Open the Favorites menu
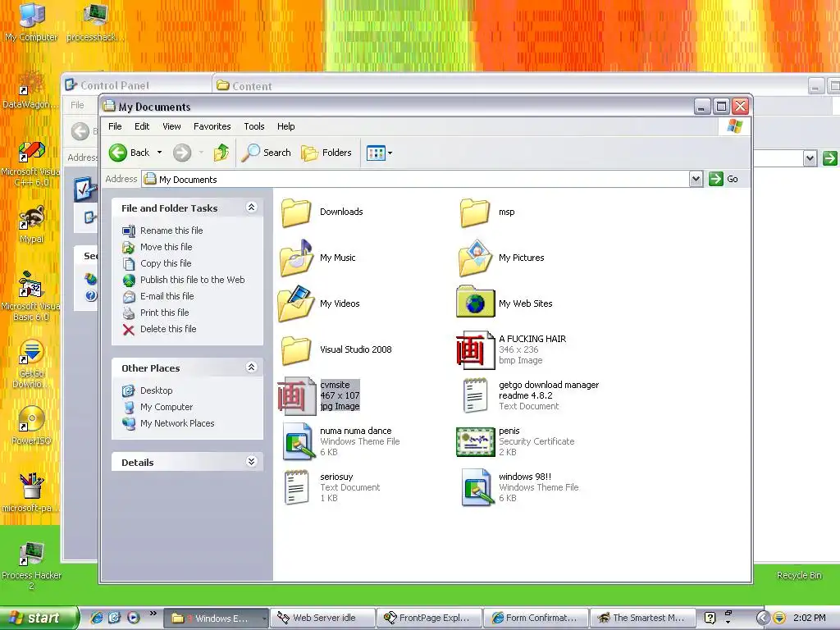Image resolution: width=840 pixels, height=630 pixels. click(x=212, y=126)
